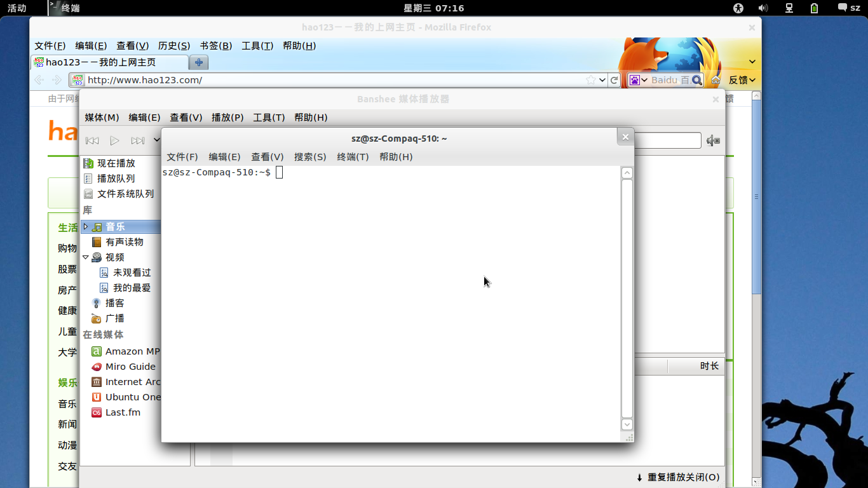Click the Banshee search input field
The image size is (868, 488).
coord(667,140)
